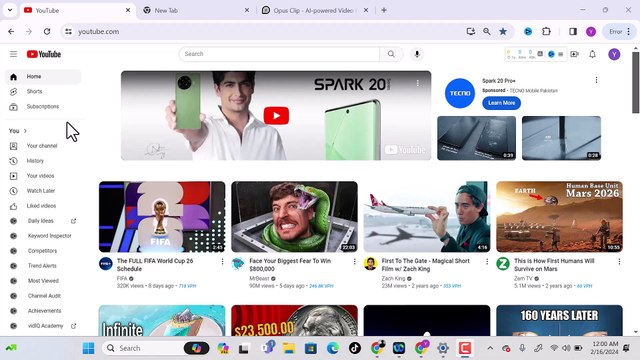Click the address bar URL
Screen dimensions: 640x360
click(x=98, y=31)
